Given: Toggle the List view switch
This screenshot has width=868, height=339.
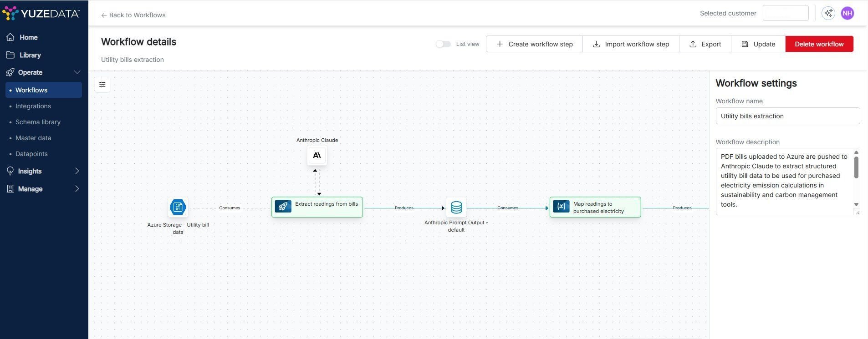Looking at the screenshot, I should 443,44.
